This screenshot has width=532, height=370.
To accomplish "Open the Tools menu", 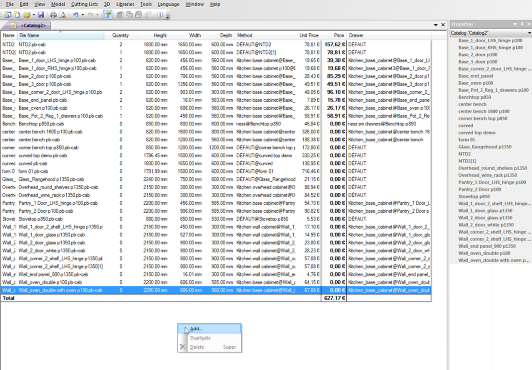I will pyautogui.click(x=146, y=4).
